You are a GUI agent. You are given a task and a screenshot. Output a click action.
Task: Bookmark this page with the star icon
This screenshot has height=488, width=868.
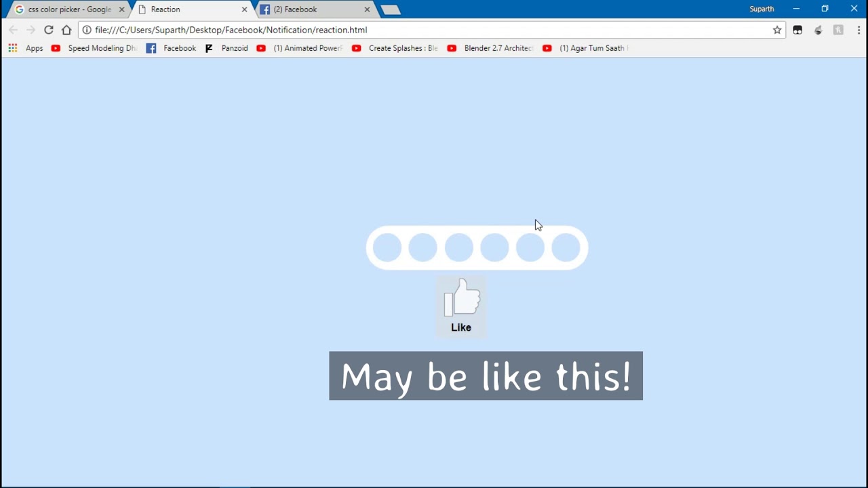777,30
